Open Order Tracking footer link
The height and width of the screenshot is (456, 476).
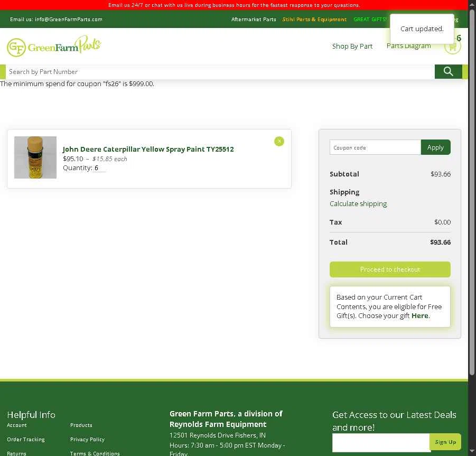(26, 439)
